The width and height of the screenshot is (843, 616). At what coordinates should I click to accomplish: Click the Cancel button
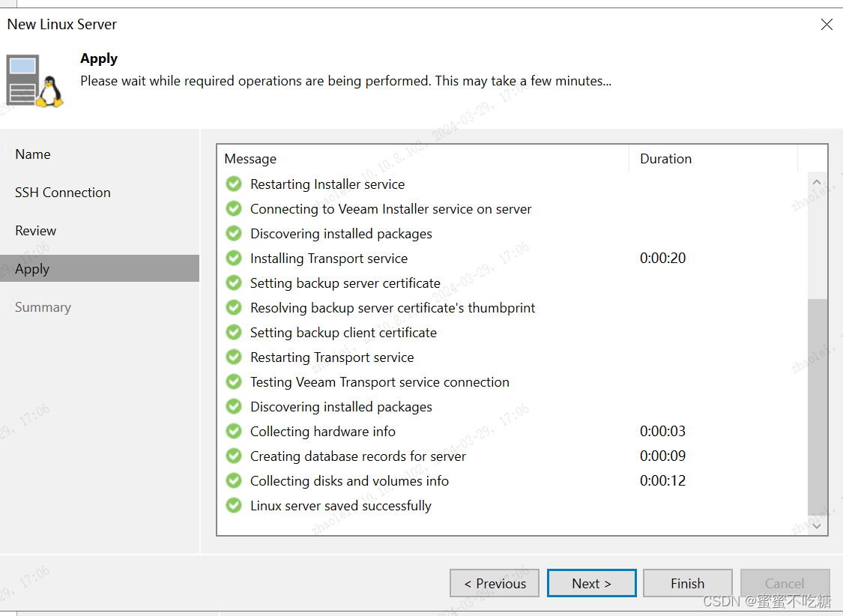785,583
